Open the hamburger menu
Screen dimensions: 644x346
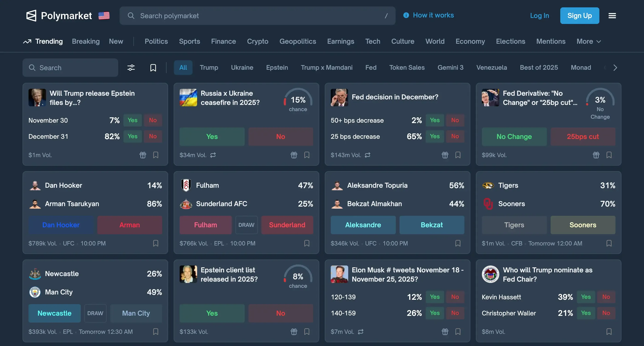tap(612, 15)
